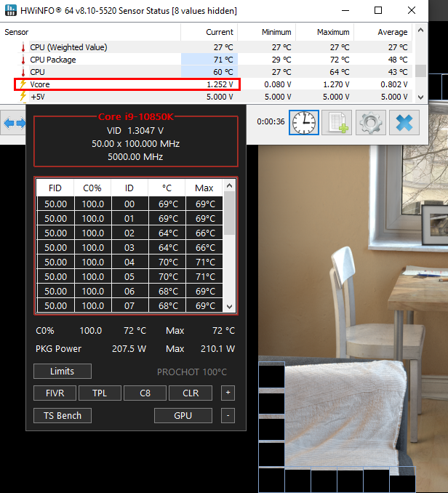Image resolution: width=448 pixels, height=493 pixels.
Task: Click the FID column header
Action: [x=55, y=188]
